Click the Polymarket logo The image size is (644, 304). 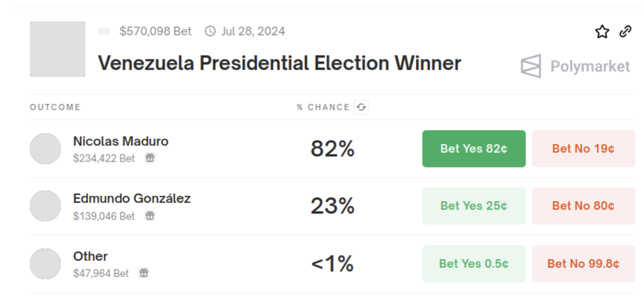point(575,66)
